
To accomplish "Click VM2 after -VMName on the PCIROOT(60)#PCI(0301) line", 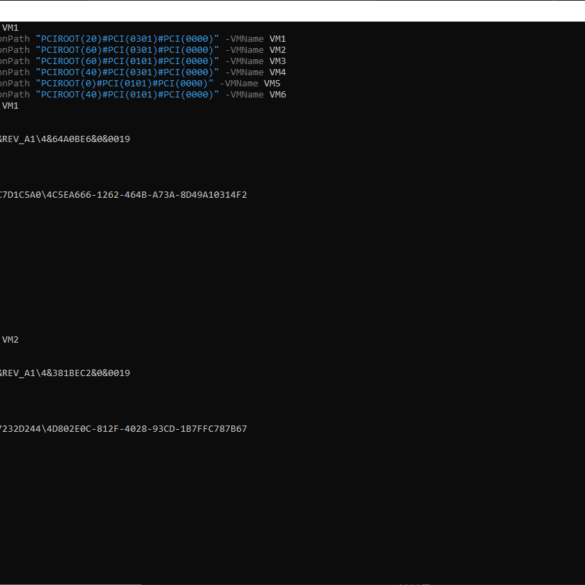I will coord(278,50).
